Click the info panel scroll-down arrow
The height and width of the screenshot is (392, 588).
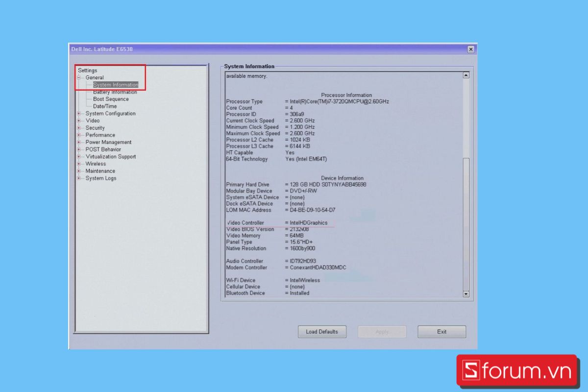click(466, 294)
